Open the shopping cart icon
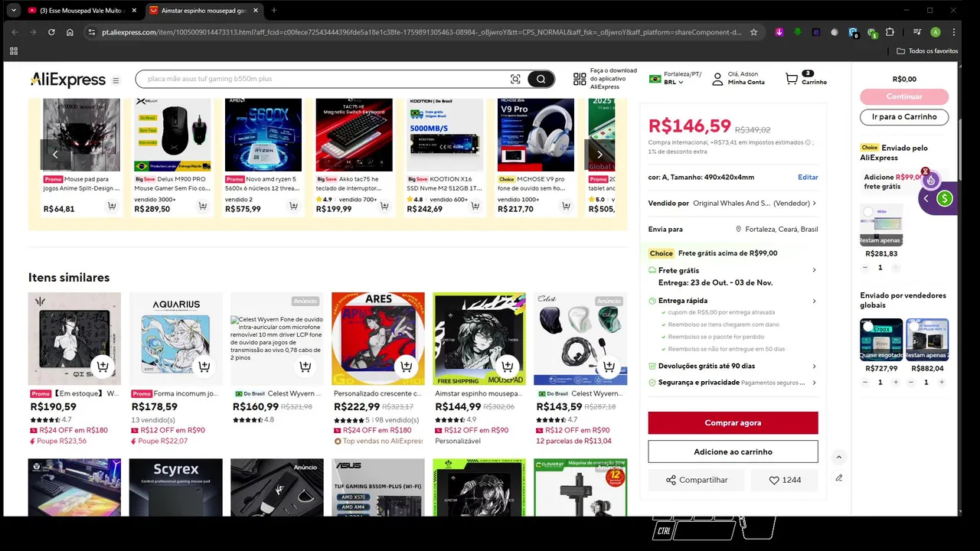Image resolution: width=980 pixels, height=551 pixels. [792, 78]
